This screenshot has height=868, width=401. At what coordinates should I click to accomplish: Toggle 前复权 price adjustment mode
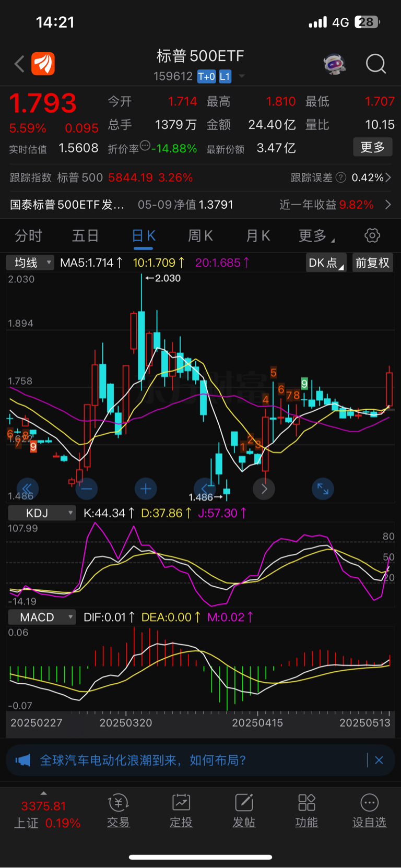click(x=373, y=263)
